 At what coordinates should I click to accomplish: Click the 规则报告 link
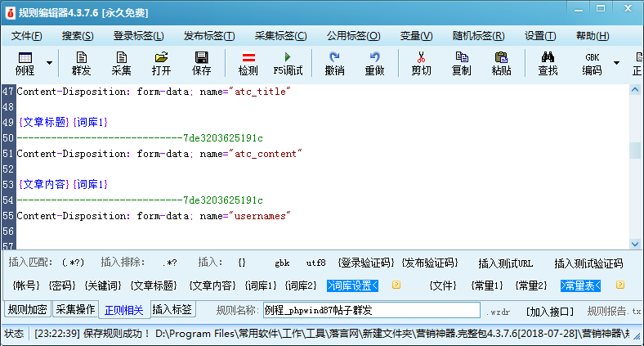pyautogui.click(x=614, y=311)
